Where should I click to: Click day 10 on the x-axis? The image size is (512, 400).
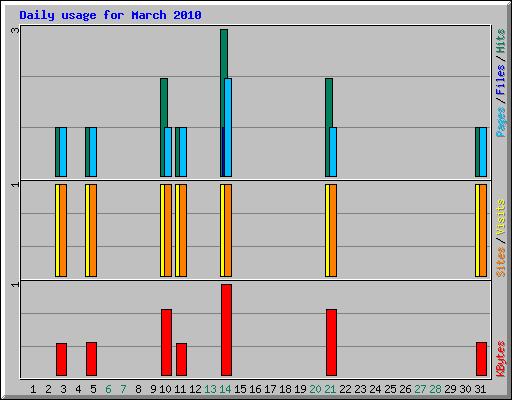coord(166,389)
